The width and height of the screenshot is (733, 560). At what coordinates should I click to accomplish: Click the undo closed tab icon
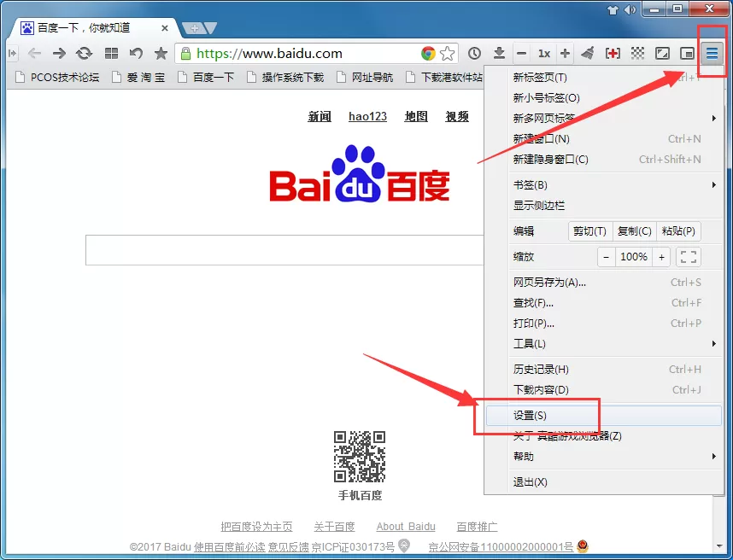point(136,54)
